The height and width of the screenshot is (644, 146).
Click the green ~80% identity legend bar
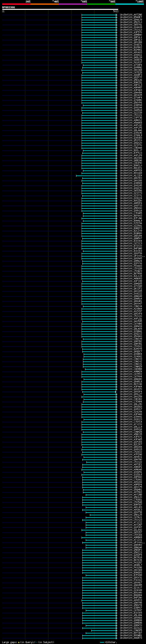pyautogui.click(x=101, y=4)
